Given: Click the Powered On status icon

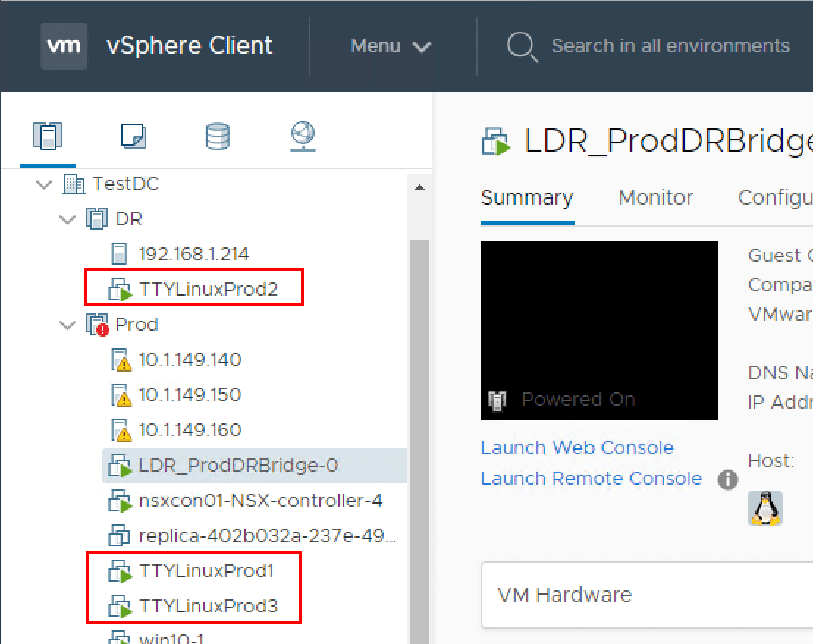Looking at the screenshot, I should 497,400.
